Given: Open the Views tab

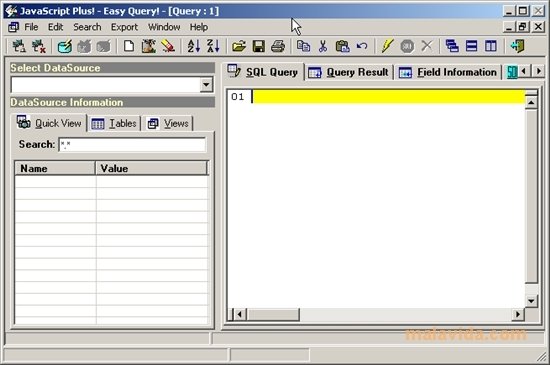Looking at the screenshot, I should (168, 123).
